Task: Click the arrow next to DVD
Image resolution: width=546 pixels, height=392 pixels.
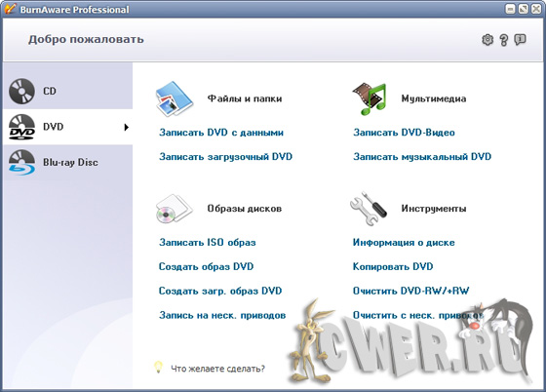Action: [127, 127]
